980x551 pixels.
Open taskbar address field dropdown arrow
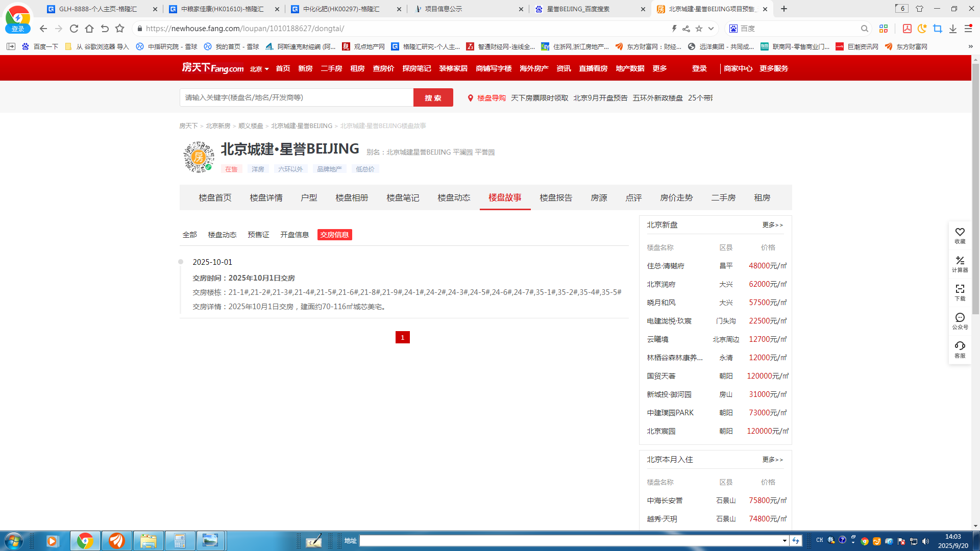coord(785,541)
